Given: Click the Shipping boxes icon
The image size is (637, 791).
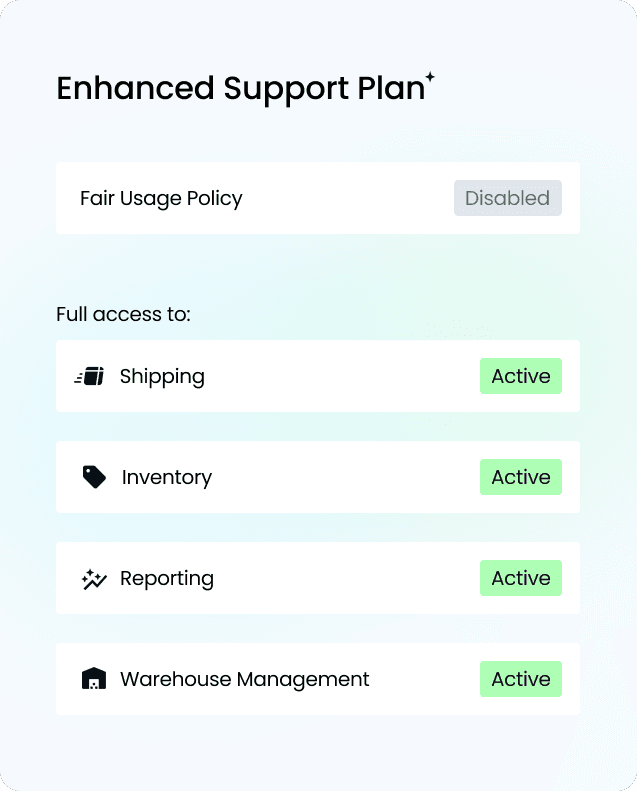Looking at the screenshot, I should [x=90, y=377].
